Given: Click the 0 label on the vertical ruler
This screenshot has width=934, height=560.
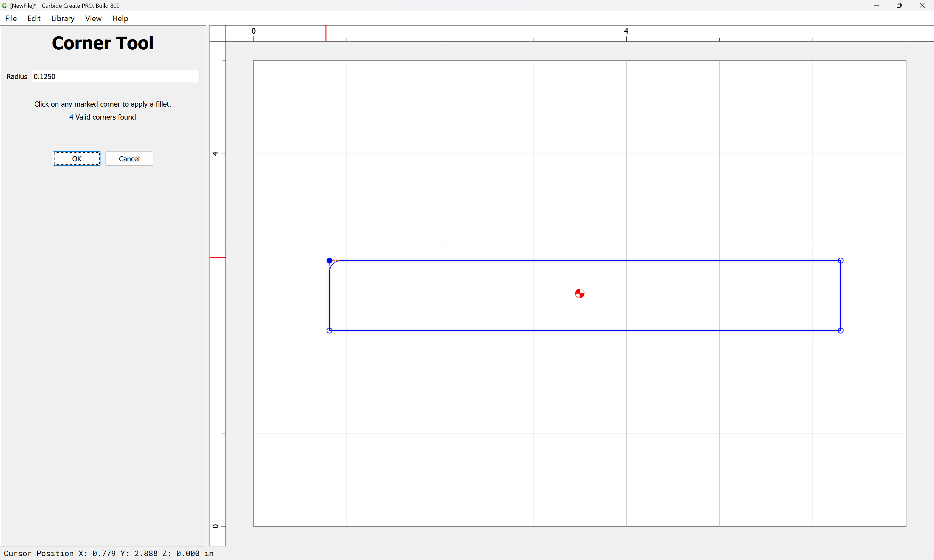Looking at the screenshot, I should point(215,526).
